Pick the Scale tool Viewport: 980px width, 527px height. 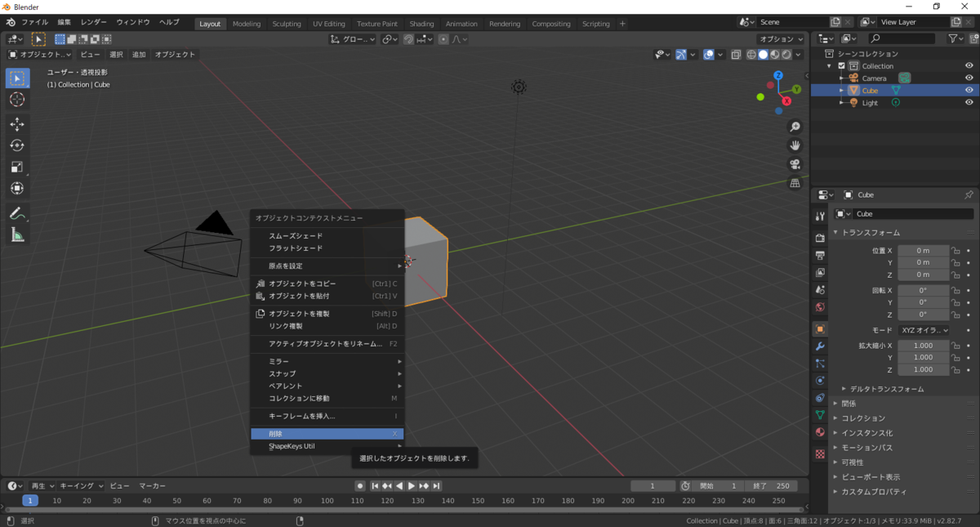[x=17, y=167]
